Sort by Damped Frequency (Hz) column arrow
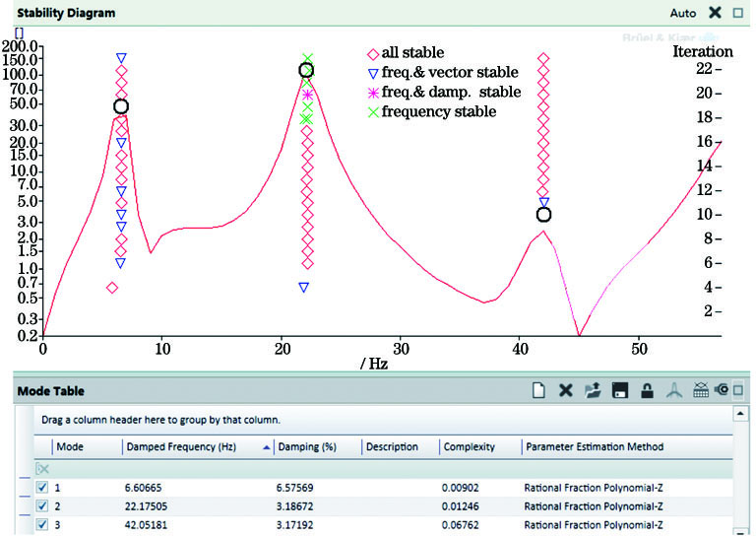The height and width of the screenshot is (536, 756). [268, 447]
